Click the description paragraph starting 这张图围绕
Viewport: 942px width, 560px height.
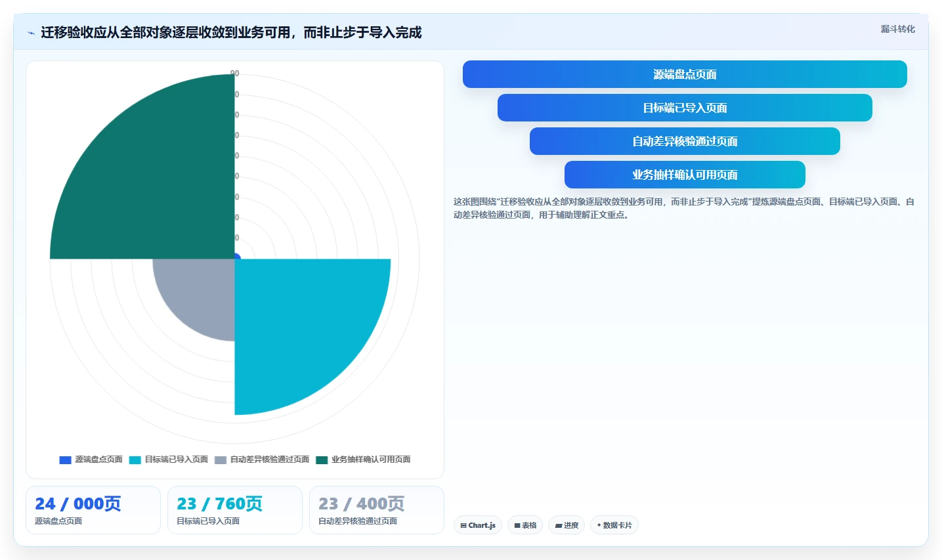pos(684,208)
